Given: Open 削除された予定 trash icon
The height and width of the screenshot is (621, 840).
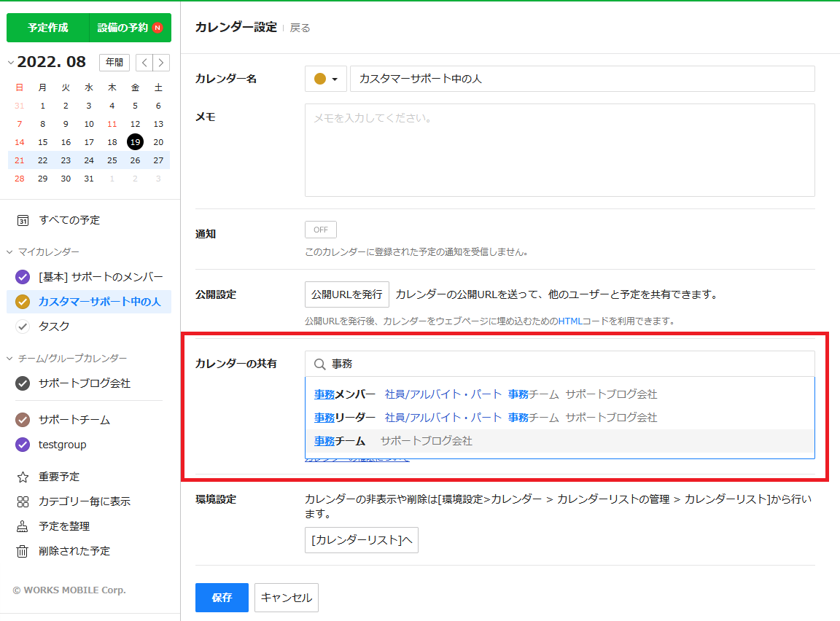Looking at the screenshot, I should (x=23, y=551).
